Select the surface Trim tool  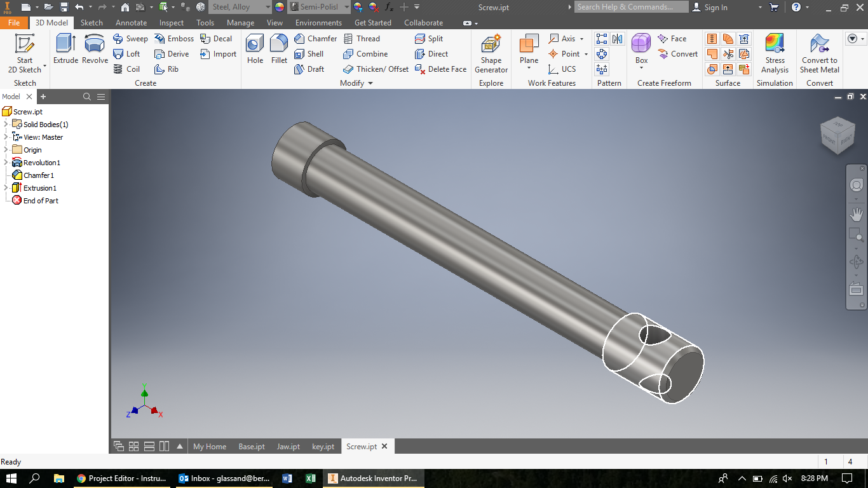coord(728,54)
